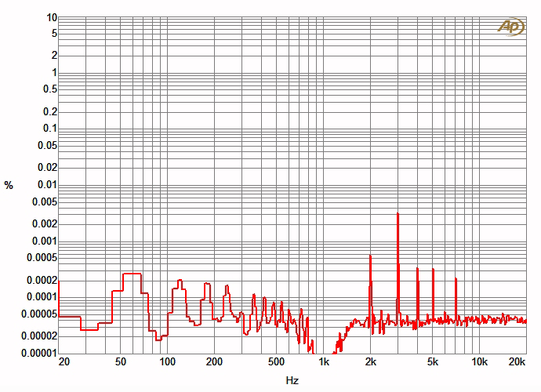Click the "5" label on the percent axis
Viewport: 541px width, 392px height.
click(55, 34)
